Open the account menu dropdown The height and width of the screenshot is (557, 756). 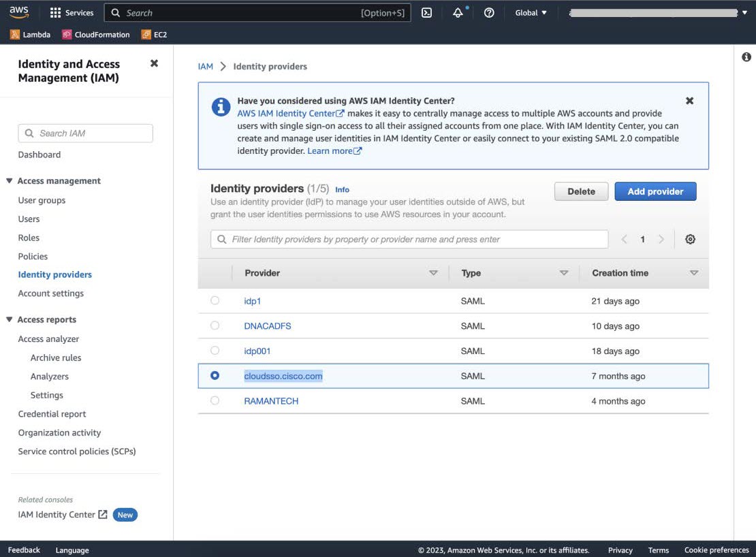point(658,13)
